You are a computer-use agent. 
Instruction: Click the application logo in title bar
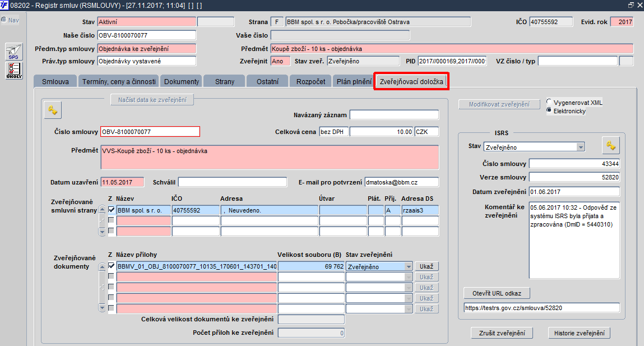(4, 5)
